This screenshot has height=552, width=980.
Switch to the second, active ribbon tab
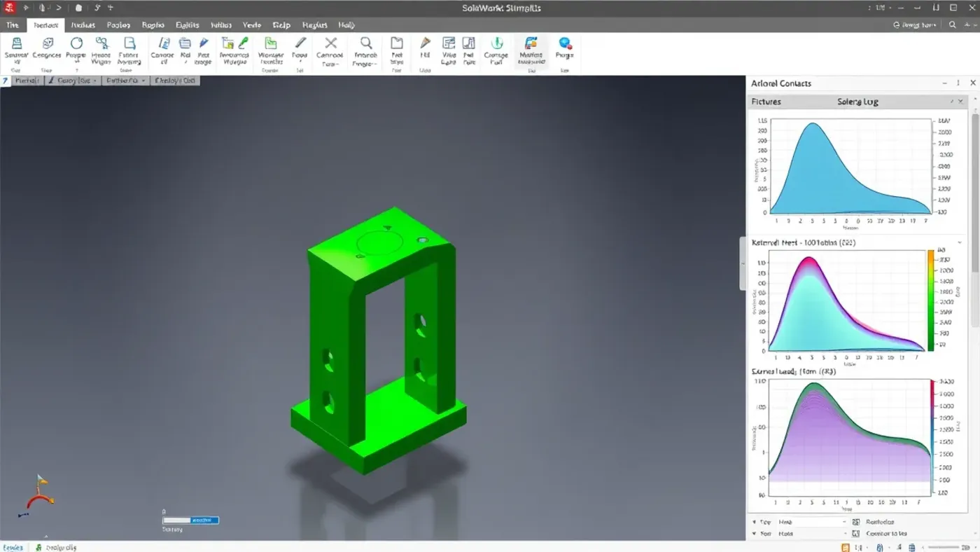(x=46, y=25)
